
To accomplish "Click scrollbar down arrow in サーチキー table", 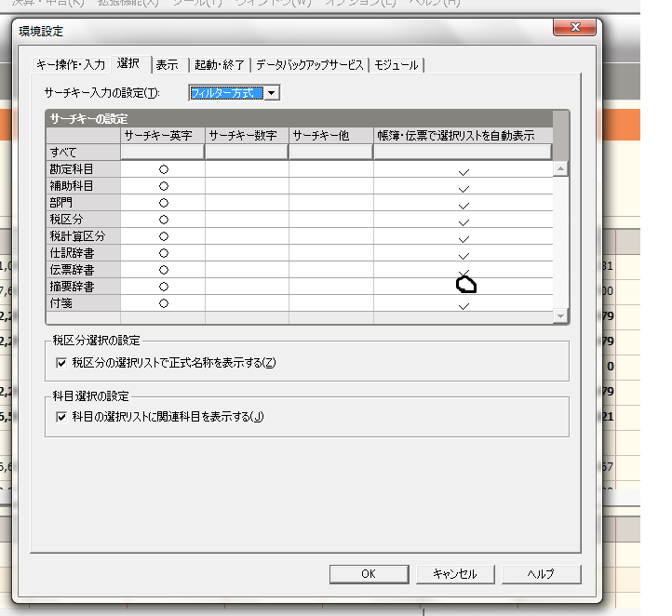I will tap(560, 316).
